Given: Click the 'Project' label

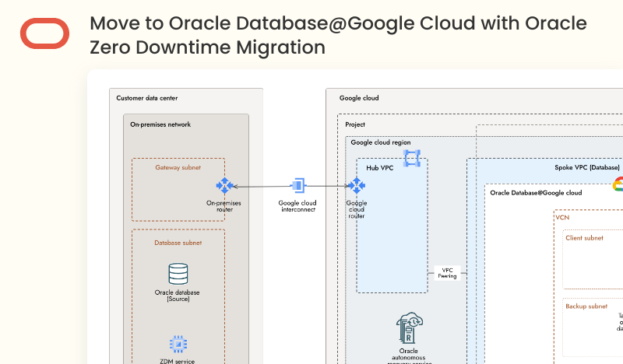Looking at the screenshot, I should 355,124.
